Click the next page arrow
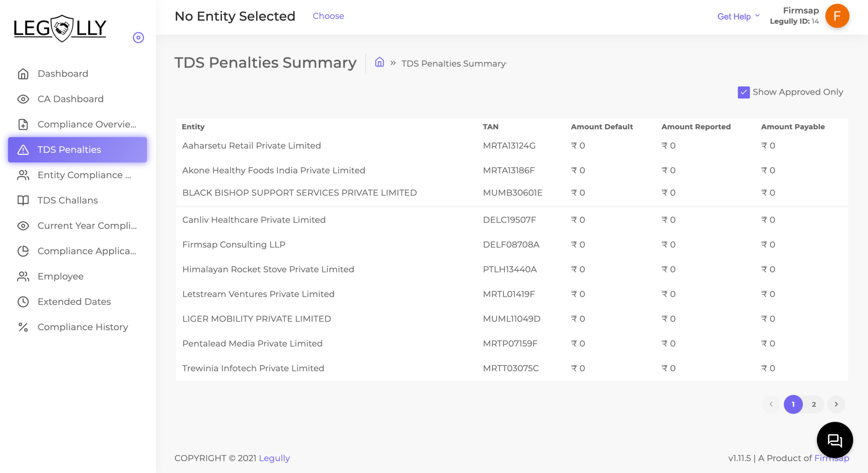The width and height of the screenshot is (868, 473). 836,404
